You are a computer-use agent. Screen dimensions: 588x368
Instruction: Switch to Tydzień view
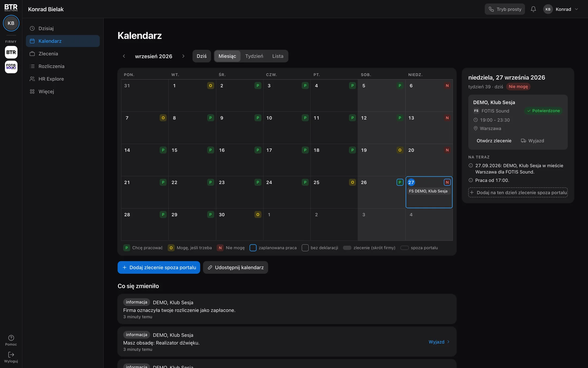(x=254, y=56)
